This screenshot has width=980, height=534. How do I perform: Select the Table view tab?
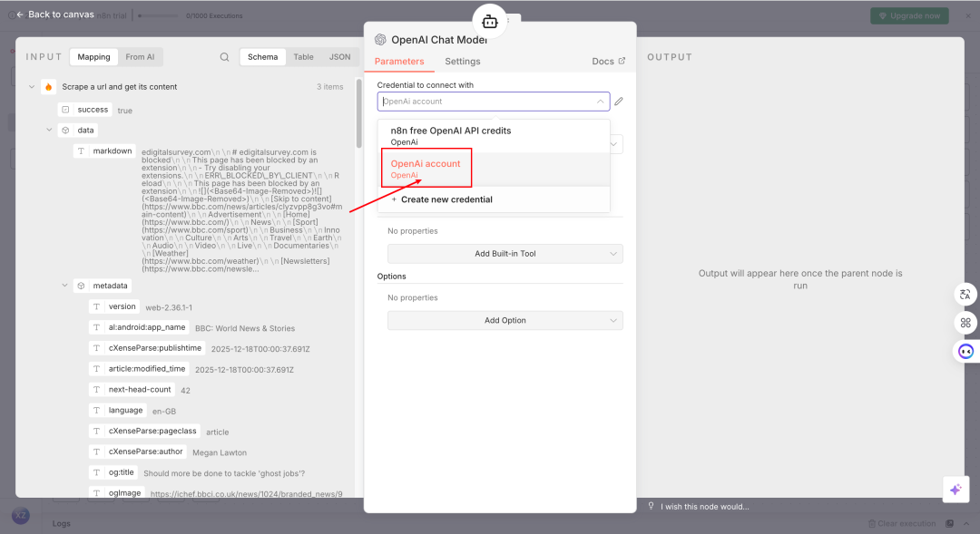coord(304,57)
